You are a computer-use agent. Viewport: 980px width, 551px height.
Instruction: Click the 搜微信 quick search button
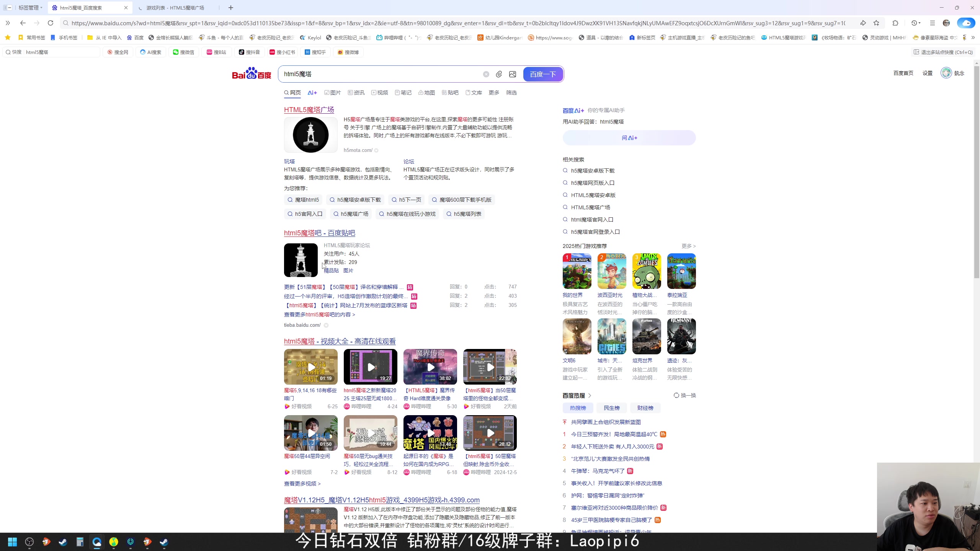[183, 52]
